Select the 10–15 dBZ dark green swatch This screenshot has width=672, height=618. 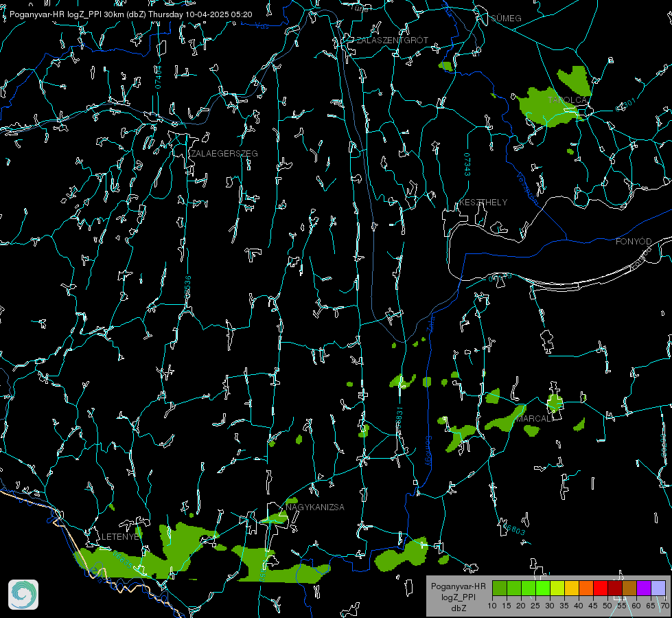click(x=500, y=588)
